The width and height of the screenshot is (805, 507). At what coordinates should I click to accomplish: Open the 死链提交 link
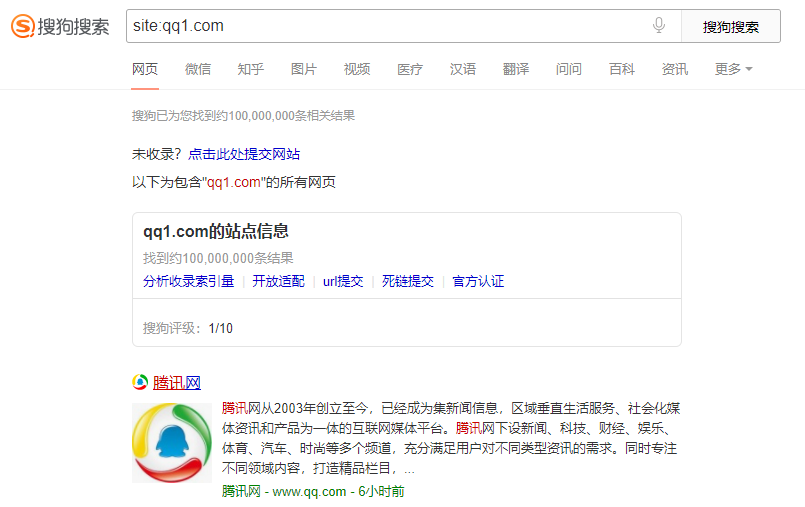pos(408,281)
